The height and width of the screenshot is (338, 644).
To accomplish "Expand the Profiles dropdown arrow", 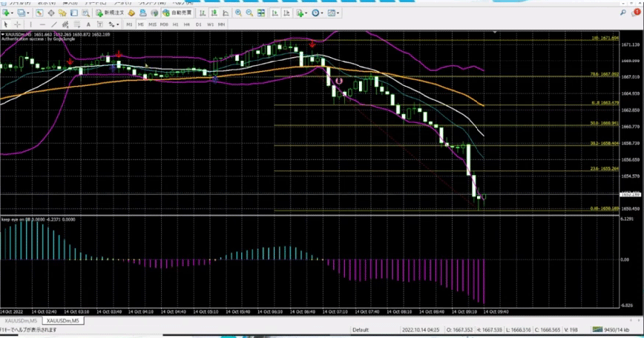I will click(x=27, y=13).
